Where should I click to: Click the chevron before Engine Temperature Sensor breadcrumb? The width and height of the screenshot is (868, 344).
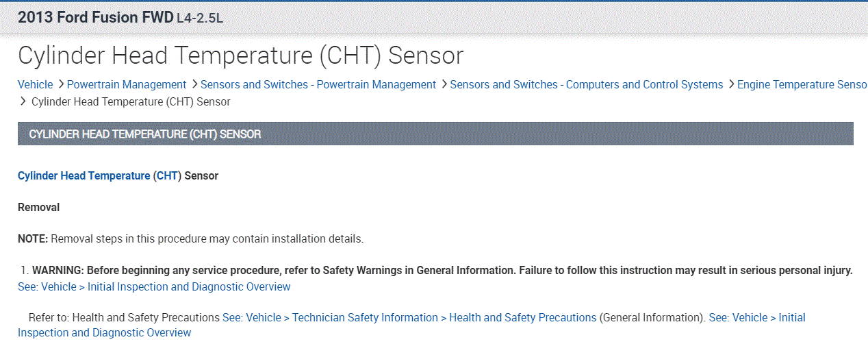(x=730, y=84)
